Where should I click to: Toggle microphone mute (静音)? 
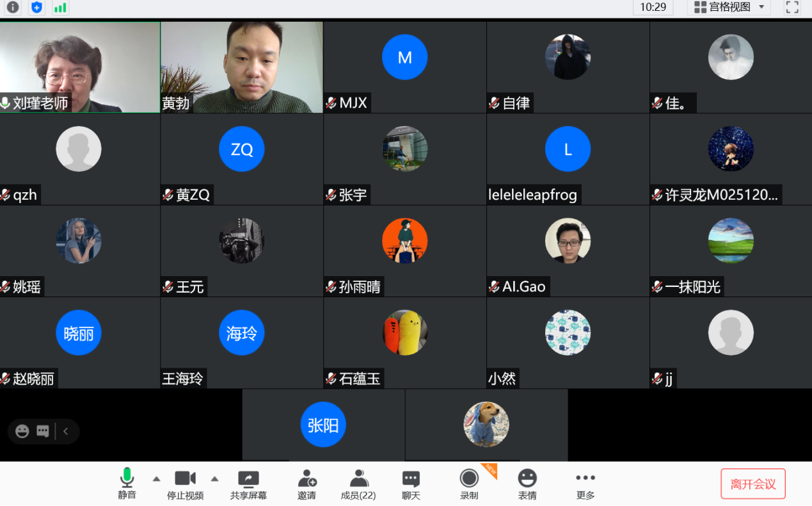[127, 484]
